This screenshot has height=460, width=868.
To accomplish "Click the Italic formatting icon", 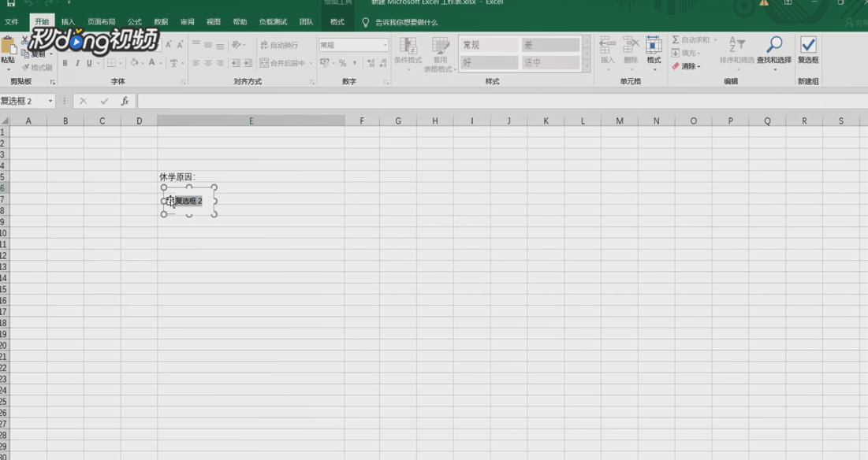I will tap(77, 63).
